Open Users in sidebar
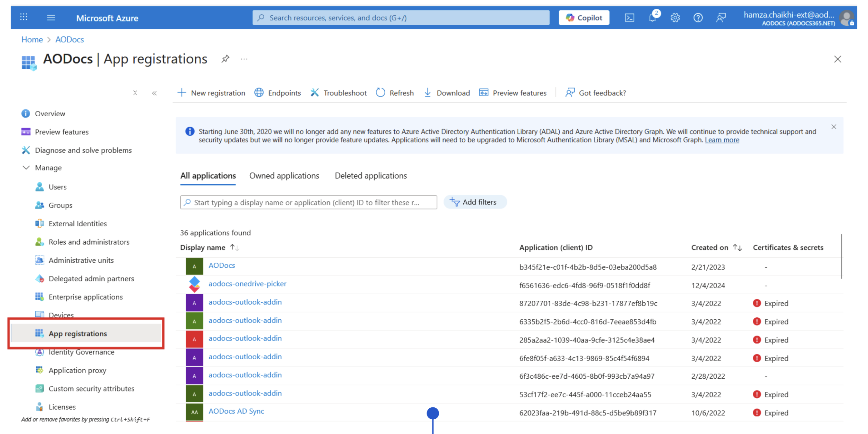This screenshot has height=434, width=868. [x=57, y=187]
